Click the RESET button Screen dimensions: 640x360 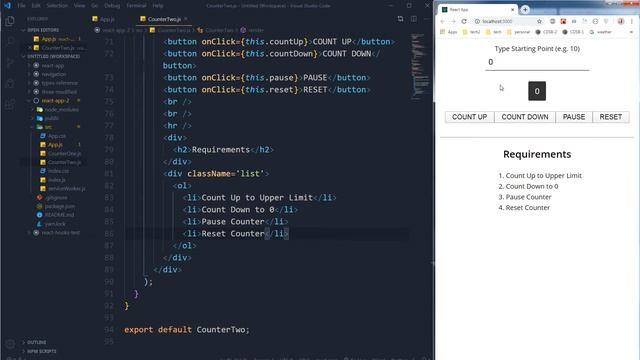click(611, 117)
